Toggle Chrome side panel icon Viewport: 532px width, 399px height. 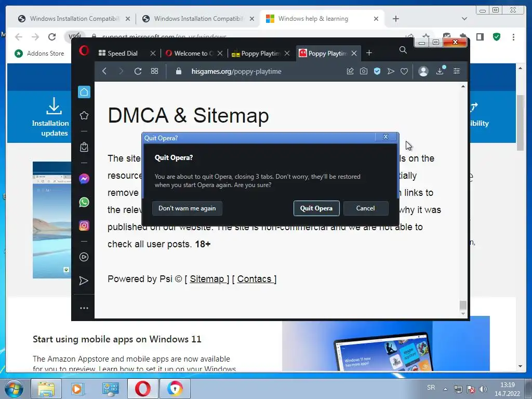(x=480, y=37)
